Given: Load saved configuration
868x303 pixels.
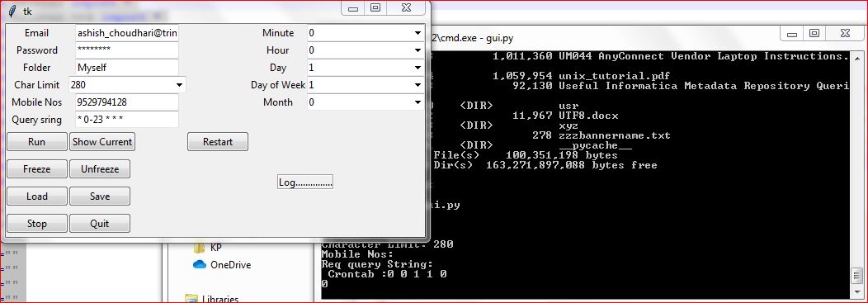Looking at the screenshot, I should click(36, 196).
